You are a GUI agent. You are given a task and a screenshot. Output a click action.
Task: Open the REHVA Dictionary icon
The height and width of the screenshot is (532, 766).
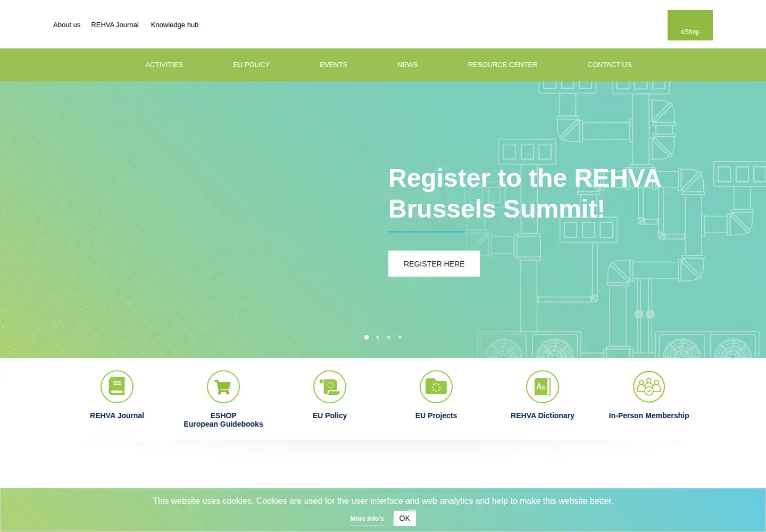pos(543,387)
